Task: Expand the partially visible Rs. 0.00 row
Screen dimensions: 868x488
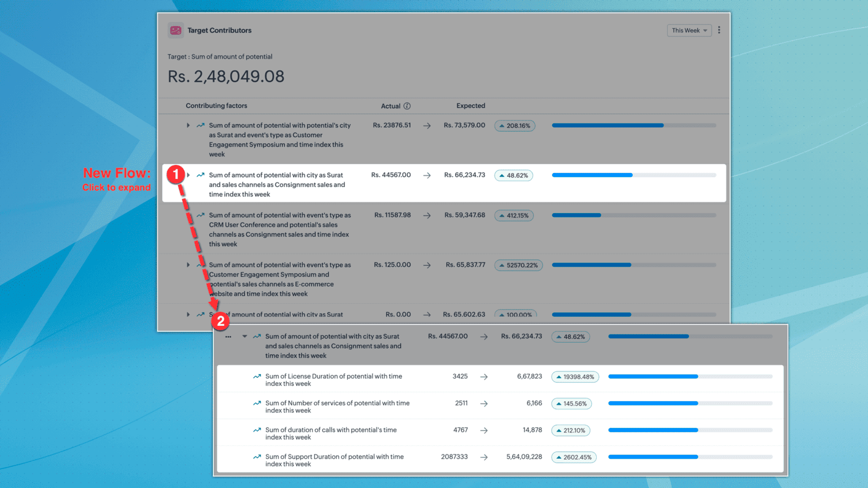Action: coord(188,314)
